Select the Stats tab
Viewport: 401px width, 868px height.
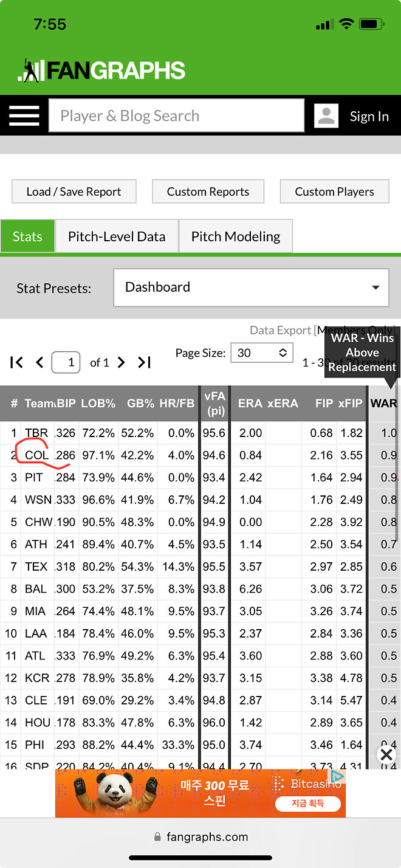27,236
